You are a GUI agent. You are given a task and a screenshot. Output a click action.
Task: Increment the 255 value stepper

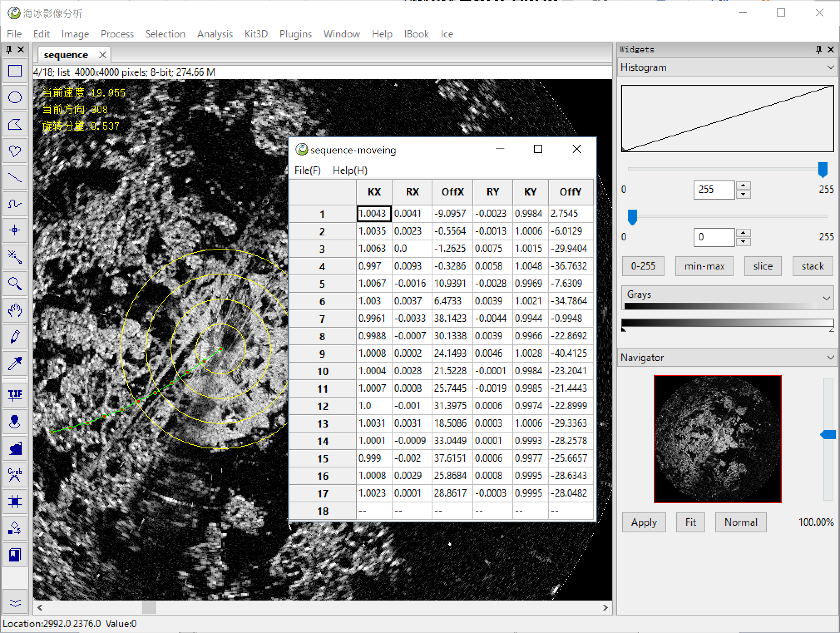[743, 185]
